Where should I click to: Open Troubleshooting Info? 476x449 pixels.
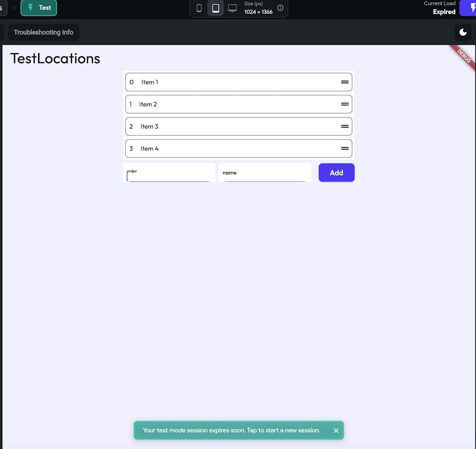point(43,32)
